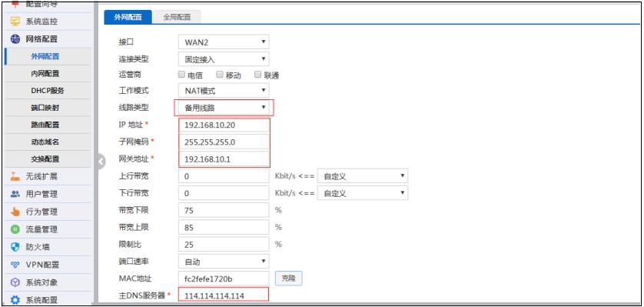Screen dimensions: 644x307
Task: Select 外网配置 in the sidebar submenu
Action: tap(45, 56)
